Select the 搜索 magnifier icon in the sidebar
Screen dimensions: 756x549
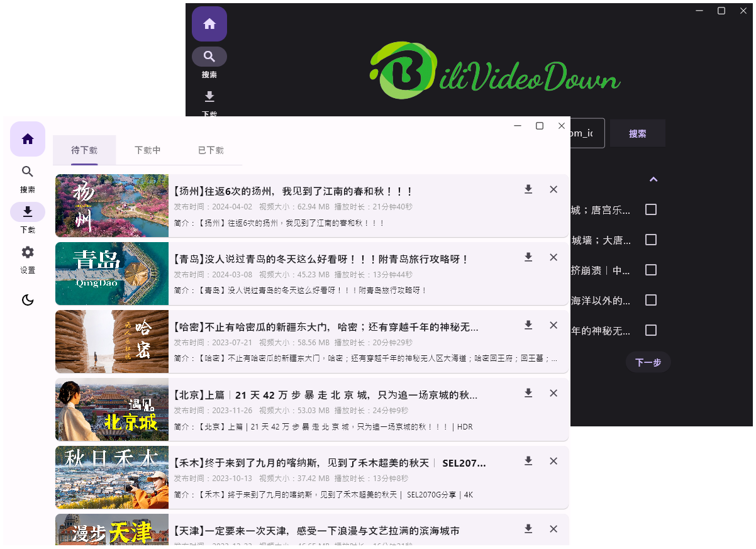click(x=28, y=171)
